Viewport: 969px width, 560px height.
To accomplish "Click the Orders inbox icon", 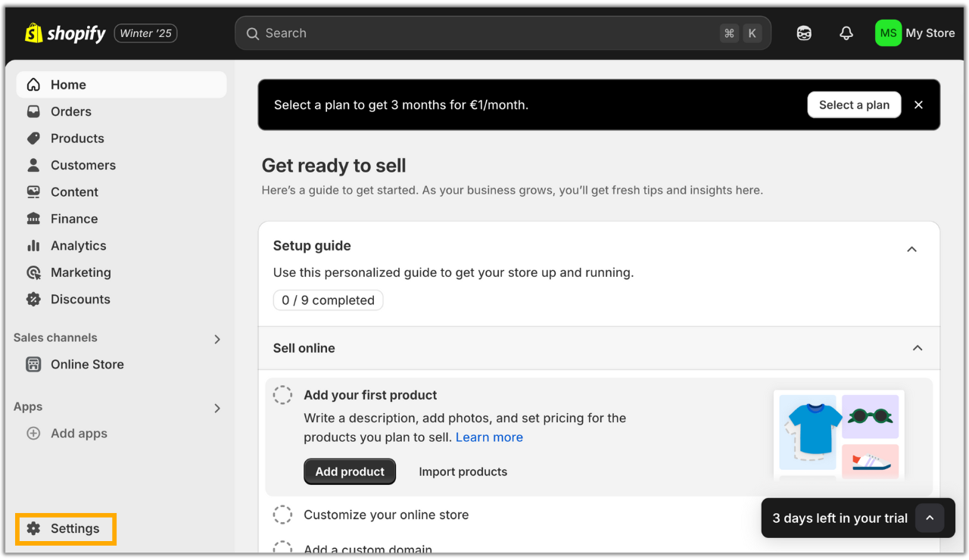I will 33,112.
